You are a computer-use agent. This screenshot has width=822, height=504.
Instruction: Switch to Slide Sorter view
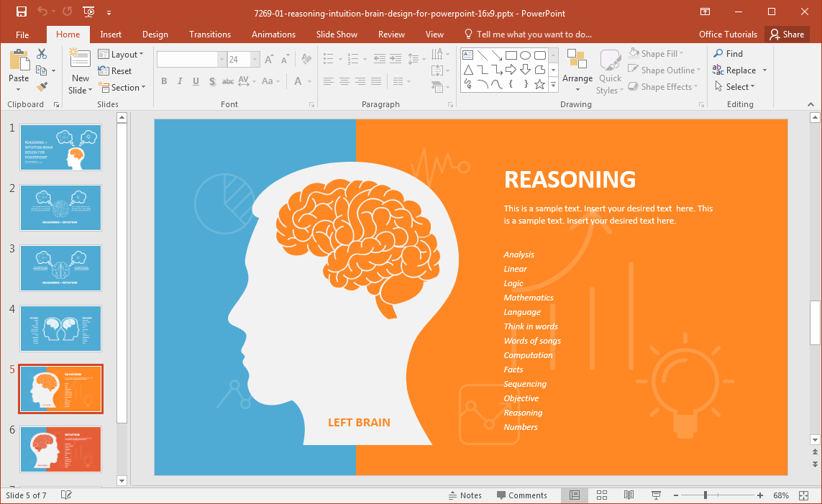pos(602,495)
